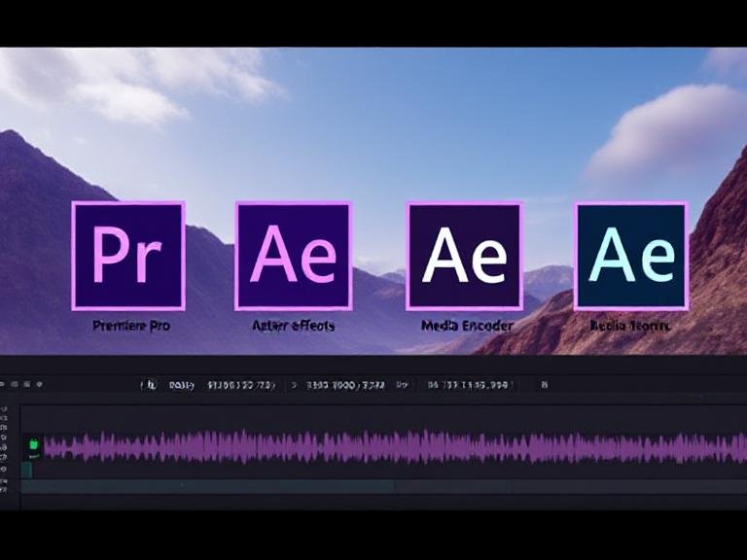747x560 pixels.
Task: Click the pink-lettered Ae icon
Action: coord(294,257)
